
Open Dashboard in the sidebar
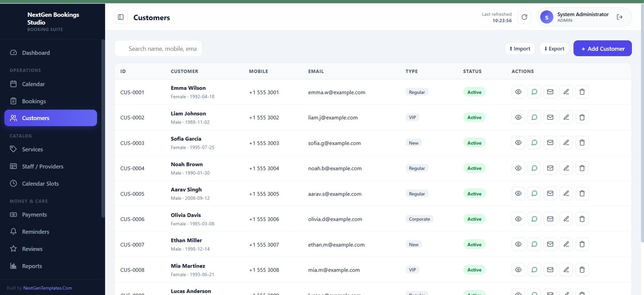51,52
